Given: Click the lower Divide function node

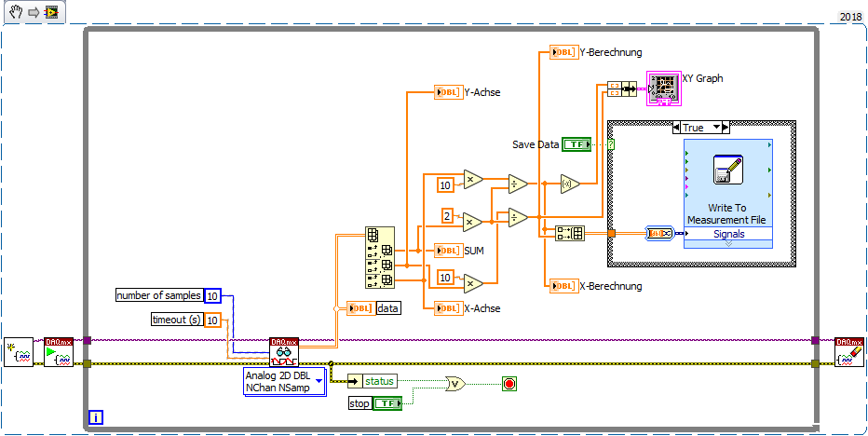Looking at the screenshot, I should [518, 217].
